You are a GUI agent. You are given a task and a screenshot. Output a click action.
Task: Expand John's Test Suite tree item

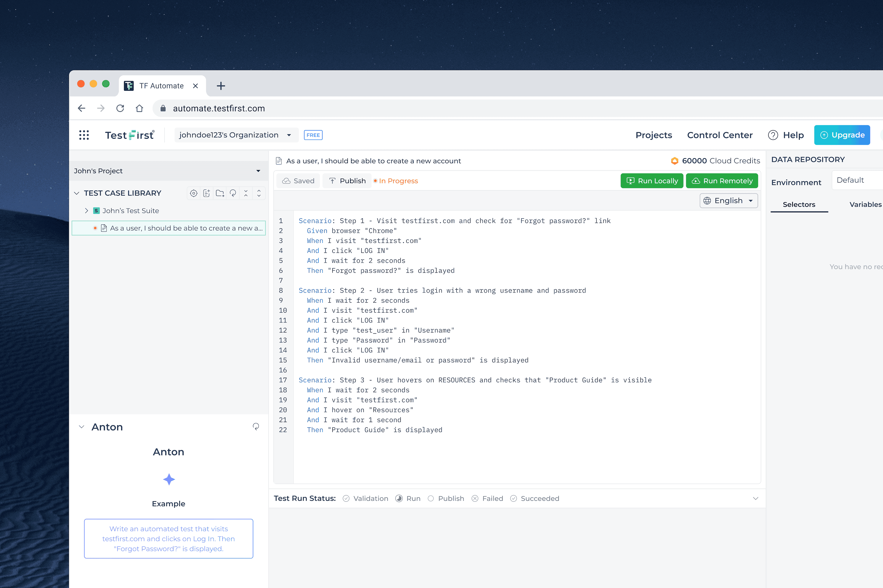tap(87, 210)
